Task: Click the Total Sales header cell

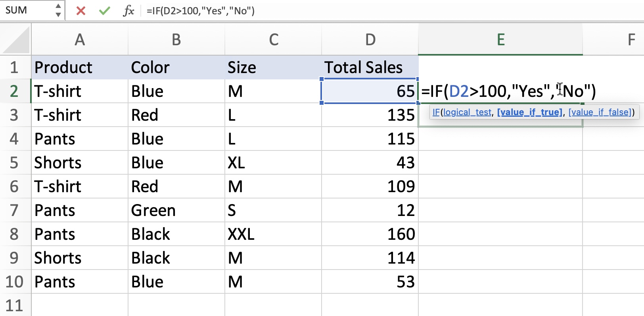Action: pyautogui.click(x=370, y=67)
